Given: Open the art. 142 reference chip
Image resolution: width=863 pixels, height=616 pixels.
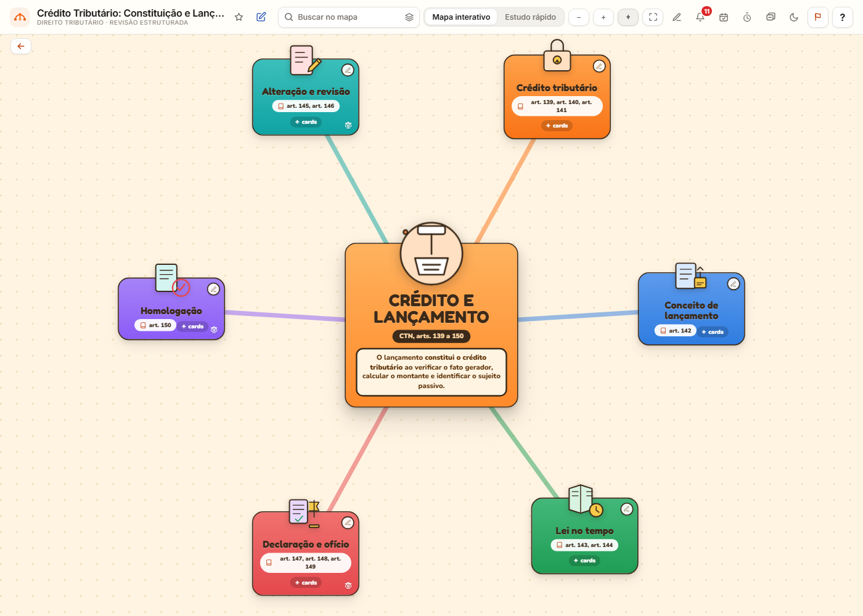Looking at the screenshot, I should coord(676,331).
